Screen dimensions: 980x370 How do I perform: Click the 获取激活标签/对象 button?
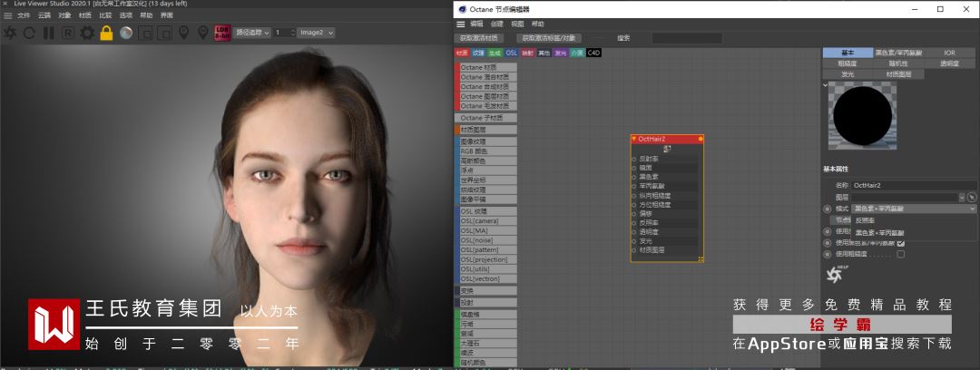pyautogui.click(x=549, y=38)
